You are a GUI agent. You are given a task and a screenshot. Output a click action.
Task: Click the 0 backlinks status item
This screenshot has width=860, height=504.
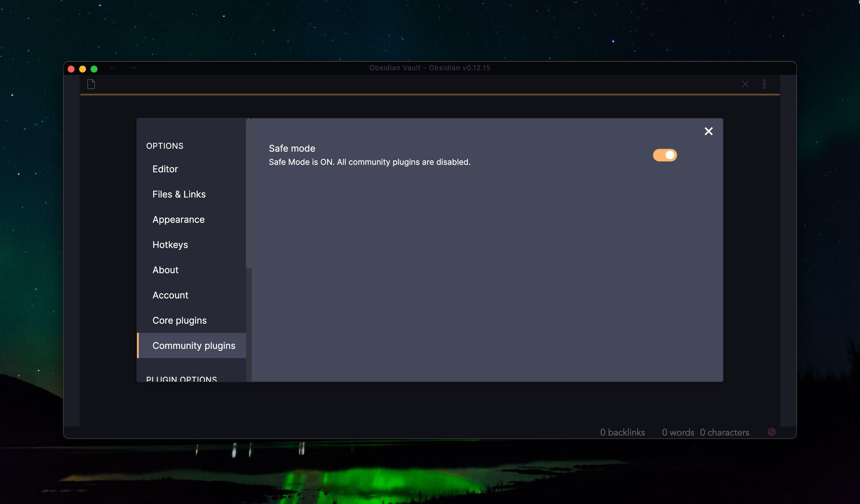(x=622, y=432)
